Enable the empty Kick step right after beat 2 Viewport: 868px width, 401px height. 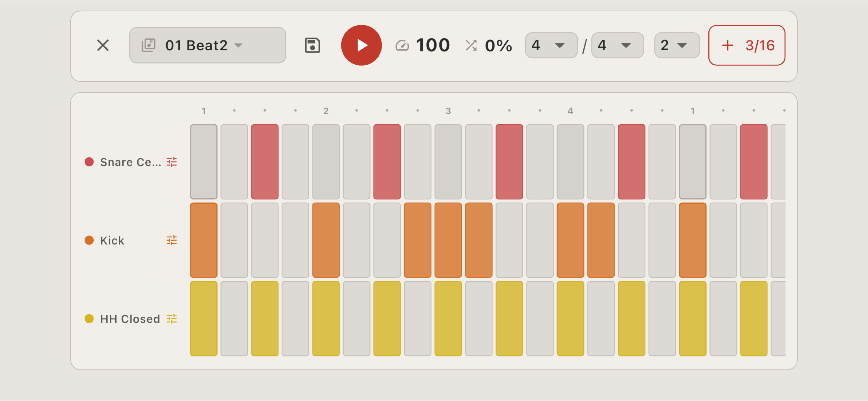(357, 240)
